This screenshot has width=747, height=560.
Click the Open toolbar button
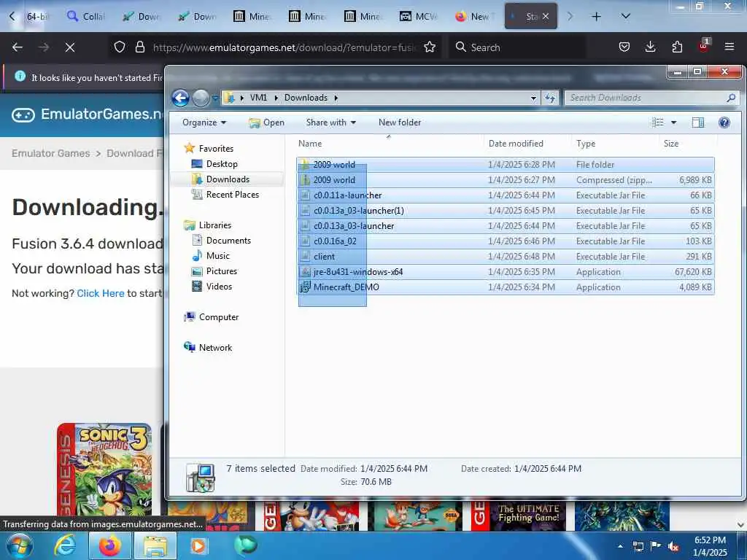tap(266, 122)
